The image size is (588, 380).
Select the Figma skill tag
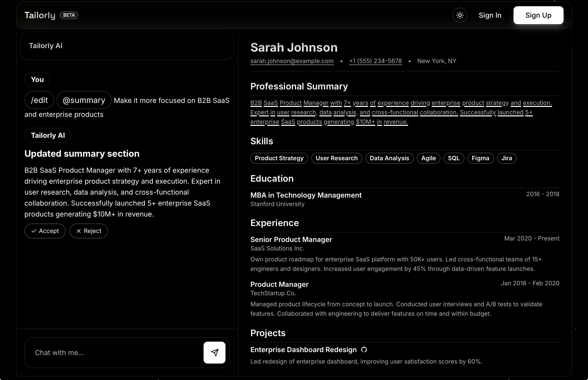[480, 158]
